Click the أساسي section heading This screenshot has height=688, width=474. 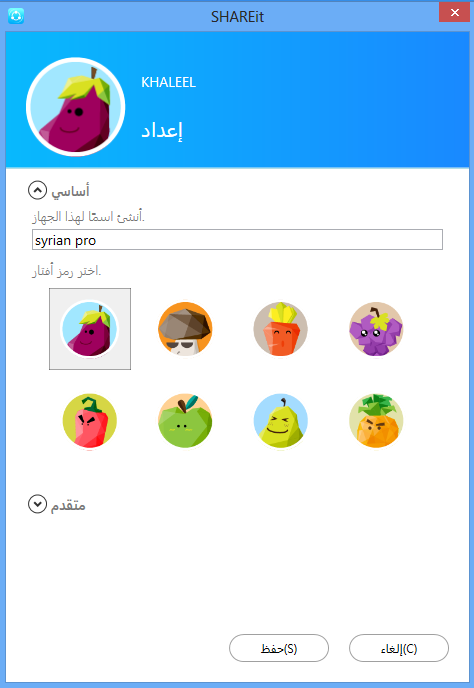[70, 191]
